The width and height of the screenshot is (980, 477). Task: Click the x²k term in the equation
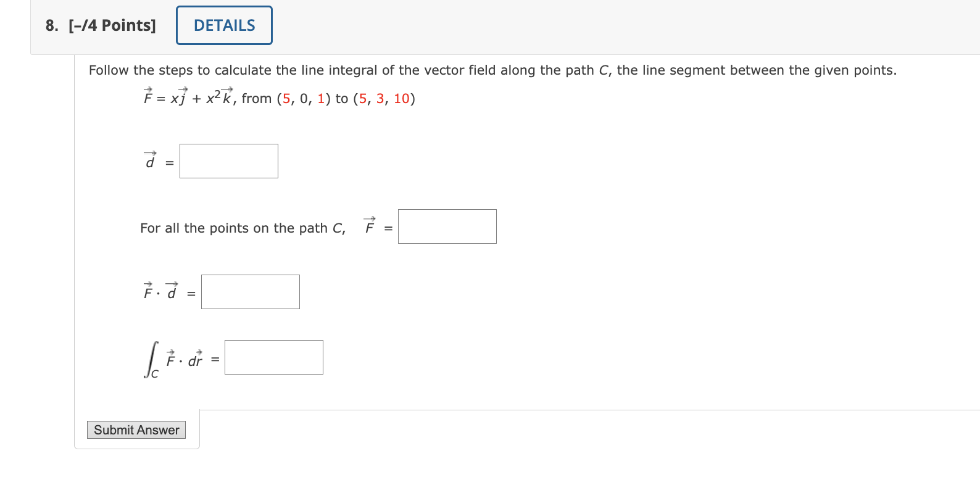[218, 97]
